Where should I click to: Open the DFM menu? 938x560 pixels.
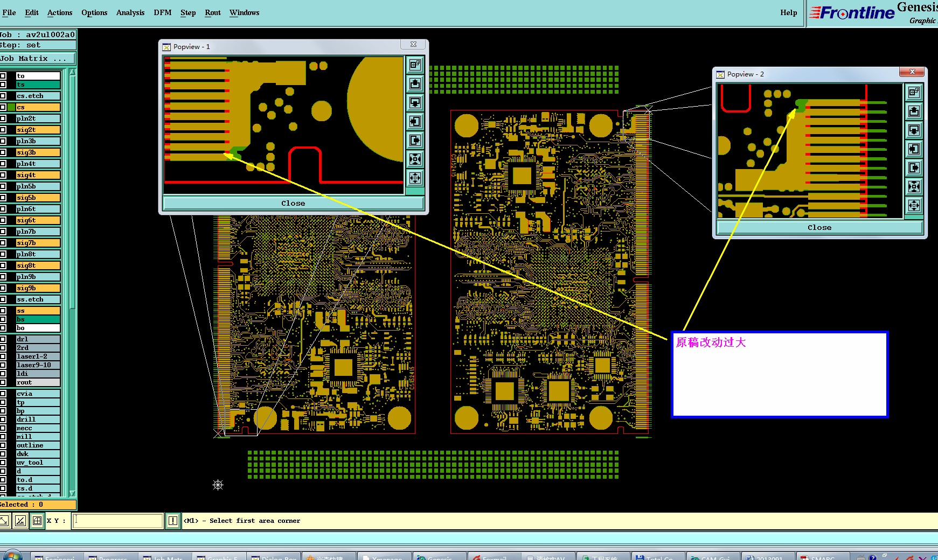163,12
